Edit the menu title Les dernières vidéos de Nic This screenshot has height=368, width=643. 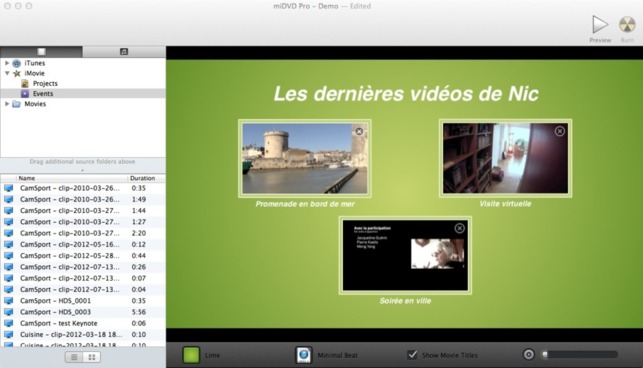tap(406, 94)
